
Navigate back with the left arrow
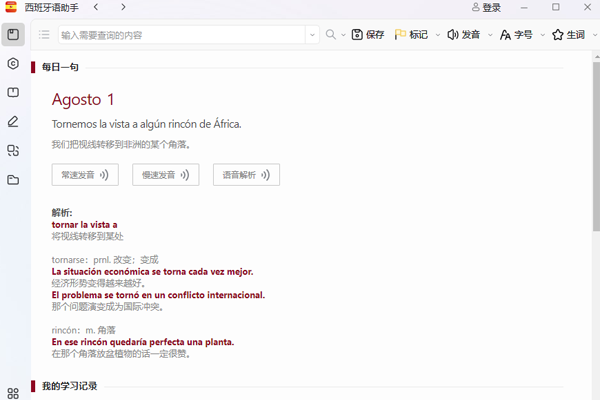pyautogui.click(x=96, y=7)
